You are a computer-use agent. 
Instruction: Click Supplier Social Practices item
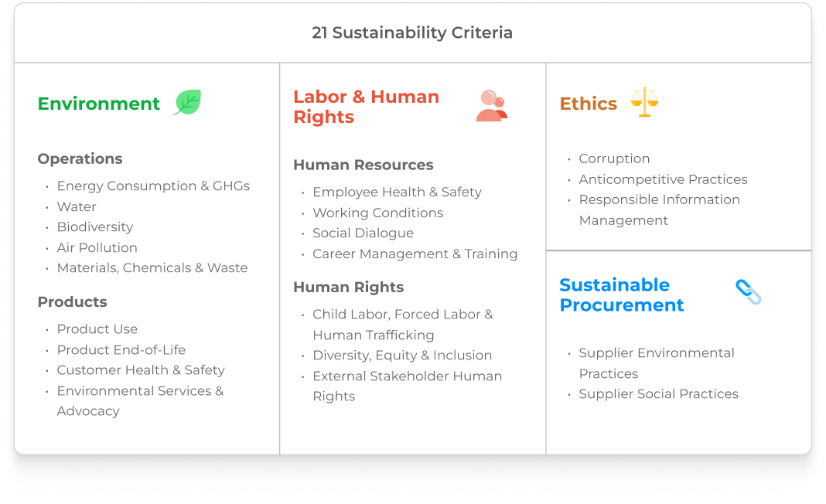click(x=658, y=393)
